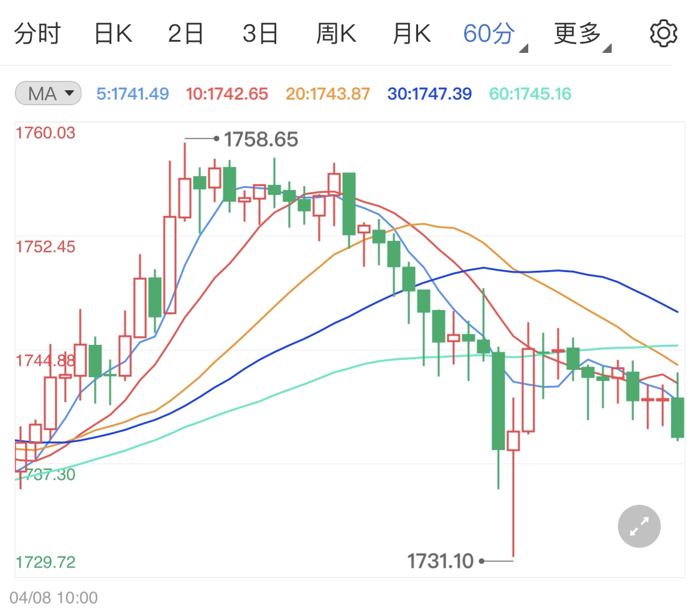
Task: Click the low price label 1731.10
Action: pos(440,561)
